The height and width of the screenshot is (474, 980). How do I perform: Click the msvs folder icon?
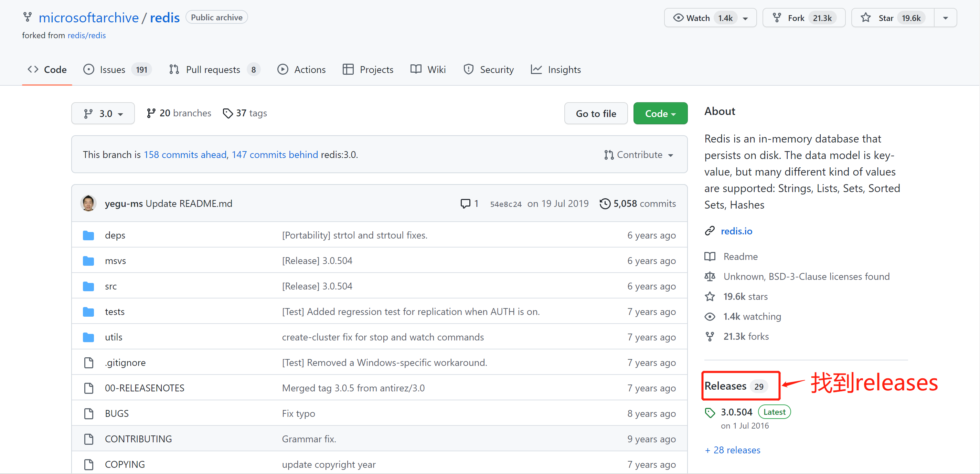88,261
